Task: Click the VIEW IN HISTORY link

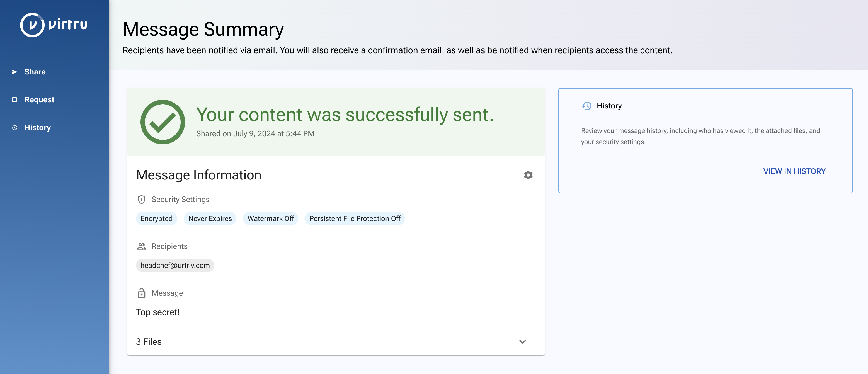Action: (x=794, y=171)
